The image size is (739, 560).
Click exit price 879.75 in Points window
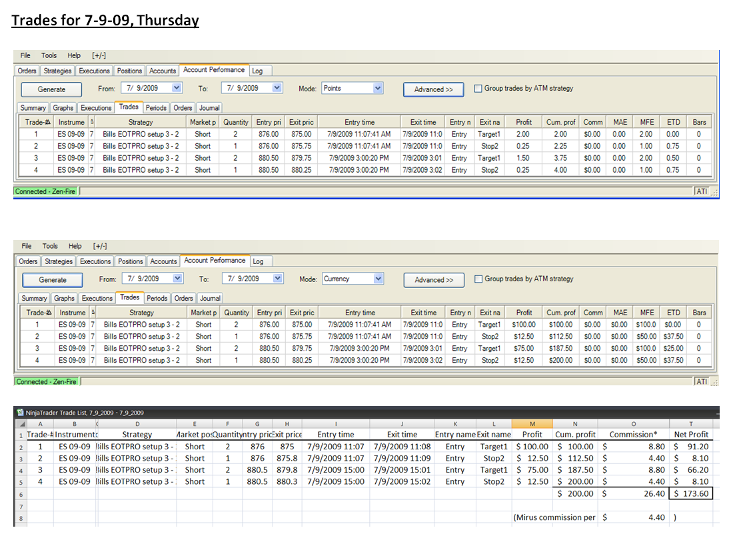click(x=301, y=158)
